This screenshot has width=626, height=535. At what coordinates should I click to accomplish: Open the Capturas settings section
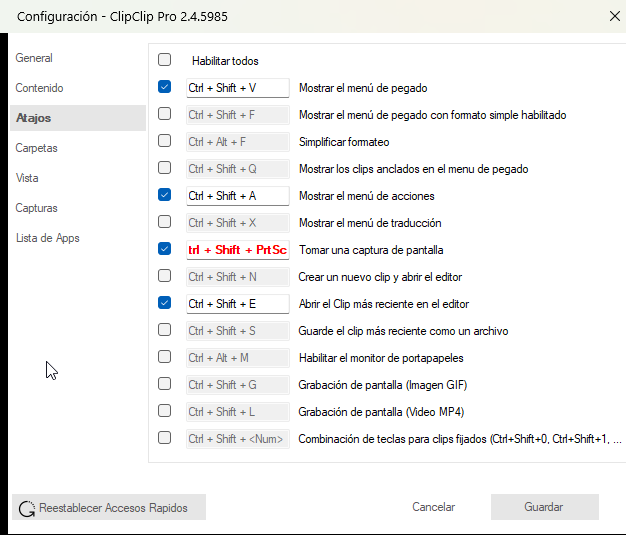click(36, 208)
